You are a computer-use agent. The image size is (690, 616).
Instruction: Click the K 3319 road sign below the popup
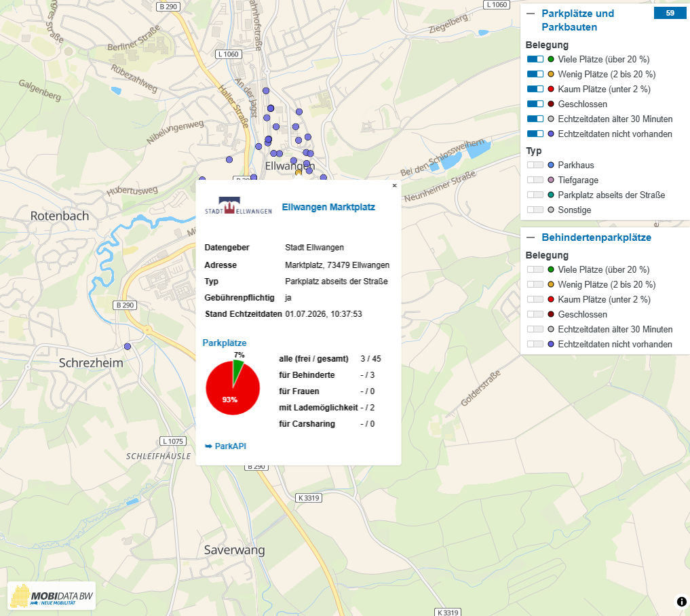point(309,498)
